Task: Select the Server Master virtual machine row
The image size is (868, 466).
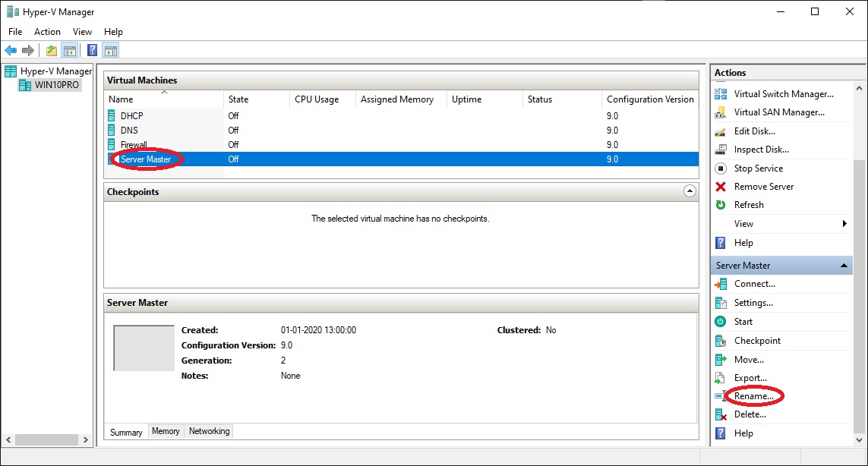Action: point(401,159)
